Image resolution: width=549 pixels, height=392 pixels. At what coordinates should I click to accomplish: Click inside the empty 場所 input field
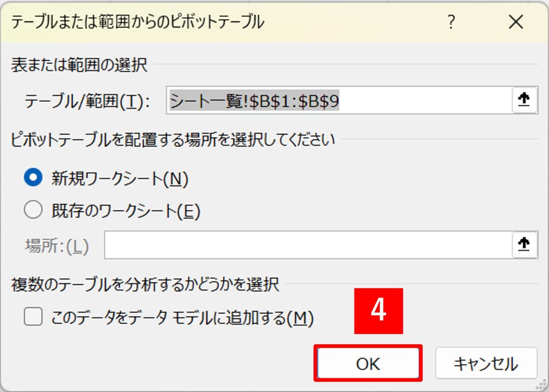308,245
